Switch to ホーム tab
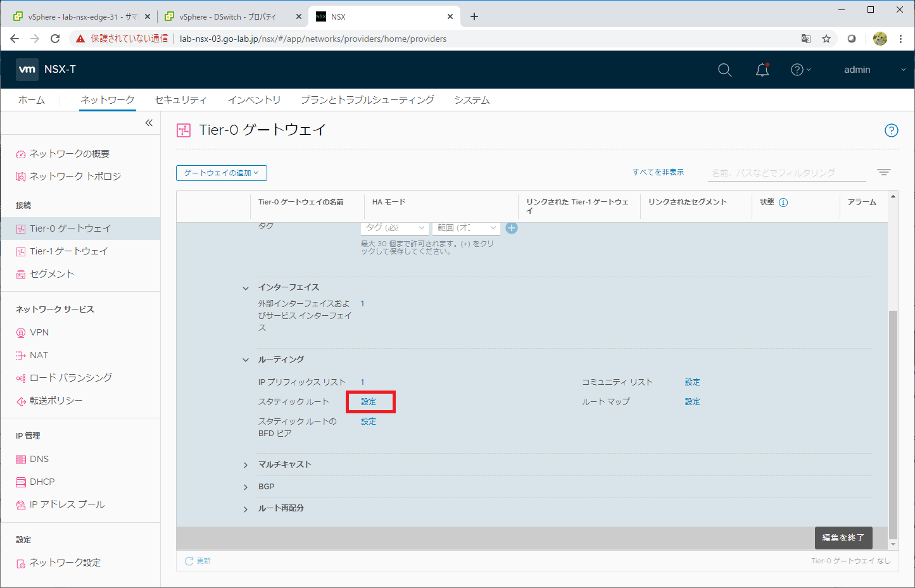This screenshot has width=915, height=588. pos(32,100)
